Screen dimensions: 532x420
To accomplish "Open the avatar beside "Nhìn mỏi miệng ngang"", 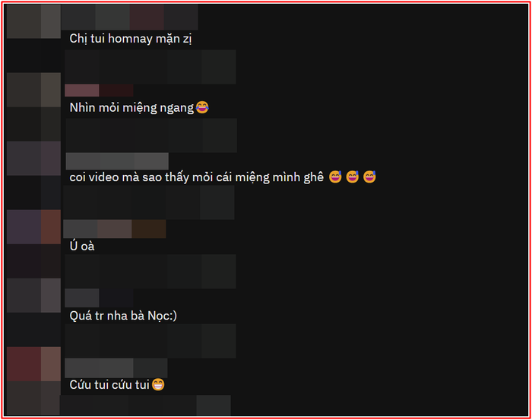I will coord(33,90).
